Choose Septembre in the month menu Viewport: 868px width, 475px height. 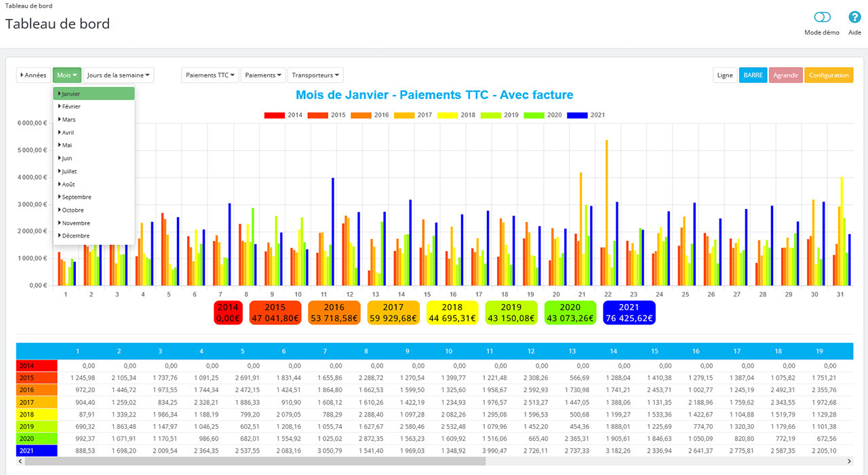coord(94,197)
